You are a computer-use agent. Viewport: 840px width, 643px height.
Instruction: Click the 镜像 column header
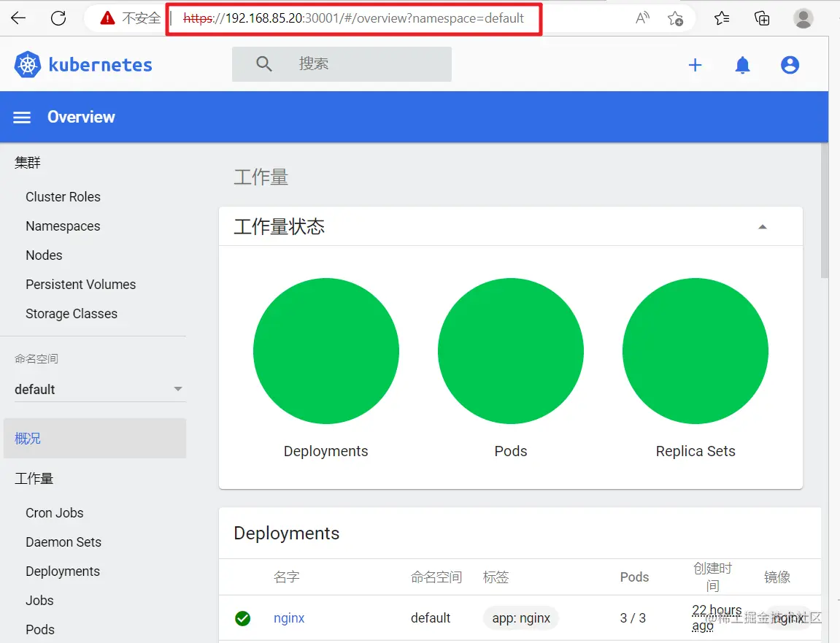(777, 577)
